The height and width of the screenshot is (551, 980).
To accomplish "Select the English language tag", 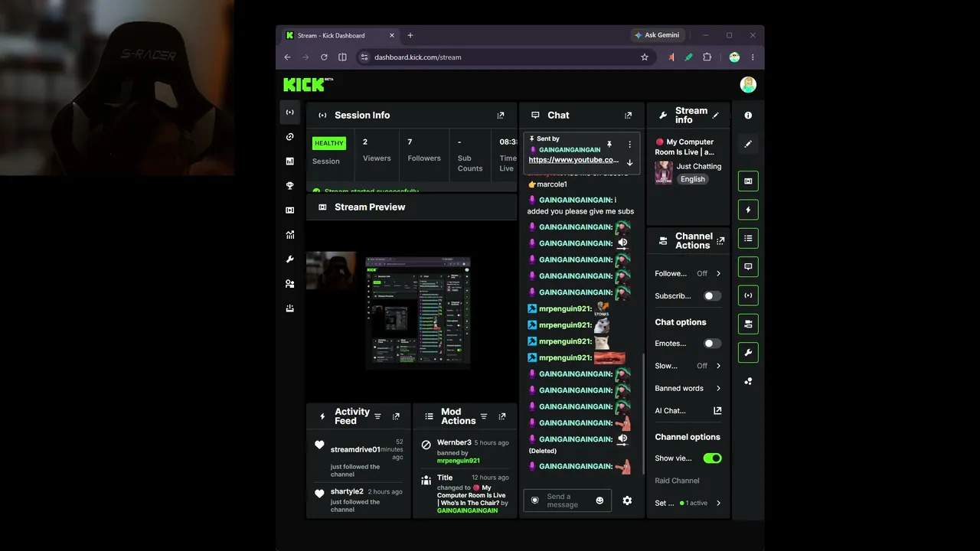I will point(693,179).
